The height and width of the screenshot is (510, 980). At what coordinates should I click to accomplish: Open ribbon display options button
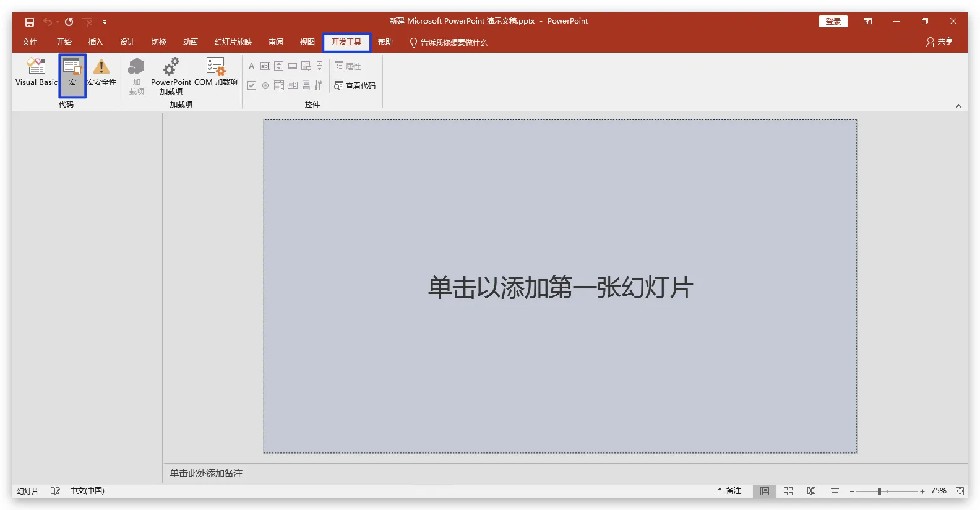[x=867, y=21]
